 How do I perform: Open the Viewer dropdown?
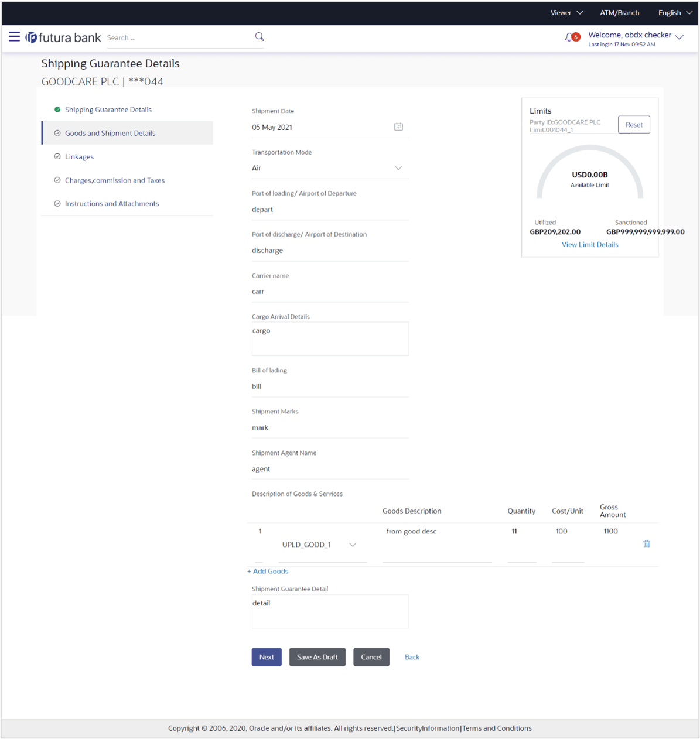click(x=566, y=12)
